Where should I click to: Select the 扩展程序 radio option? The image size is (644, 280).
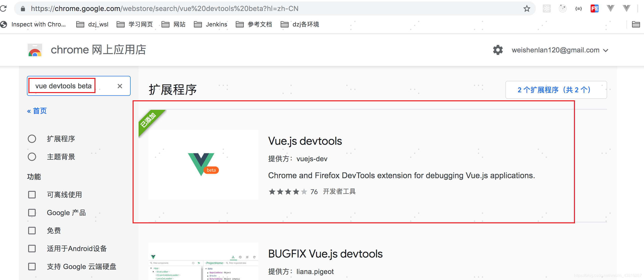click(x=32, y=139)
